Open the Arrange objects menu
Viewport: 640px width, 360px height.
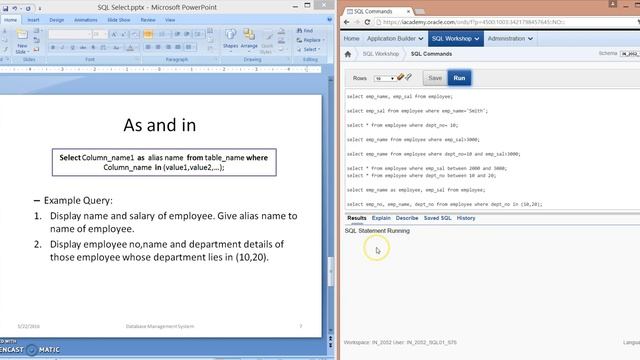click(249, 40)
